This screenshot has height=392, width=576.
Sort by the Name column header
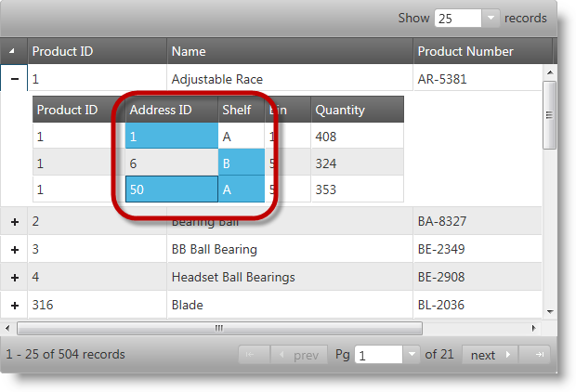click(x=289, y=51)
